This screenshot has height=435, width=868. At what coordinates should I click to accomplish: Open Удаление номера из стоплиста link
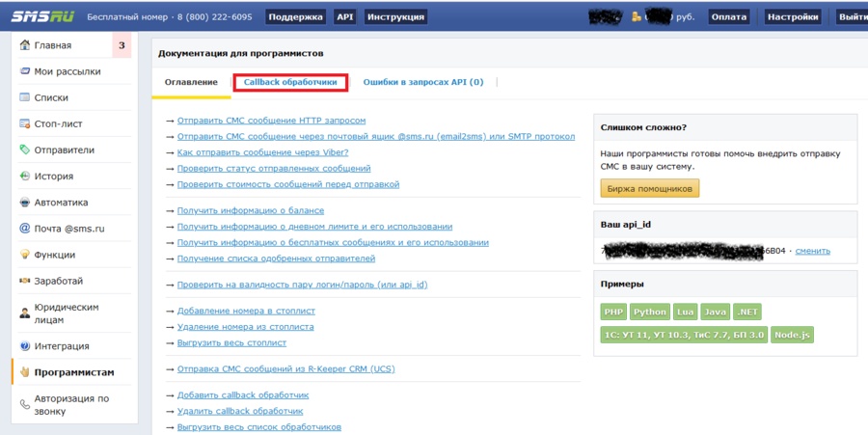[x=245, y=327]
